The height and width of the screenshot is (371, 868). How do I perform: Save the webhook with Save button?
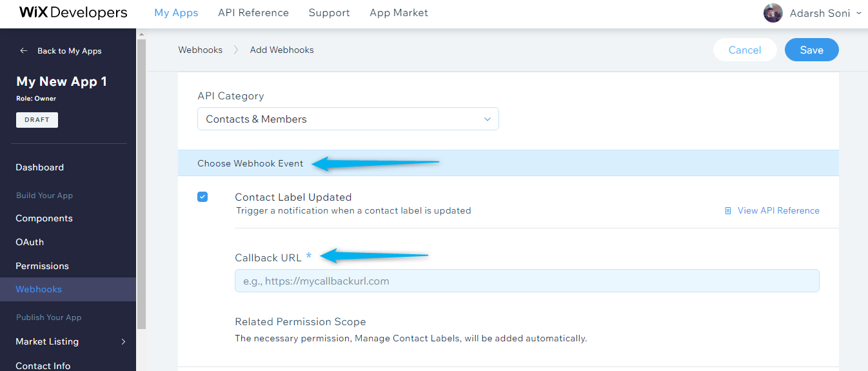[811, 50]
